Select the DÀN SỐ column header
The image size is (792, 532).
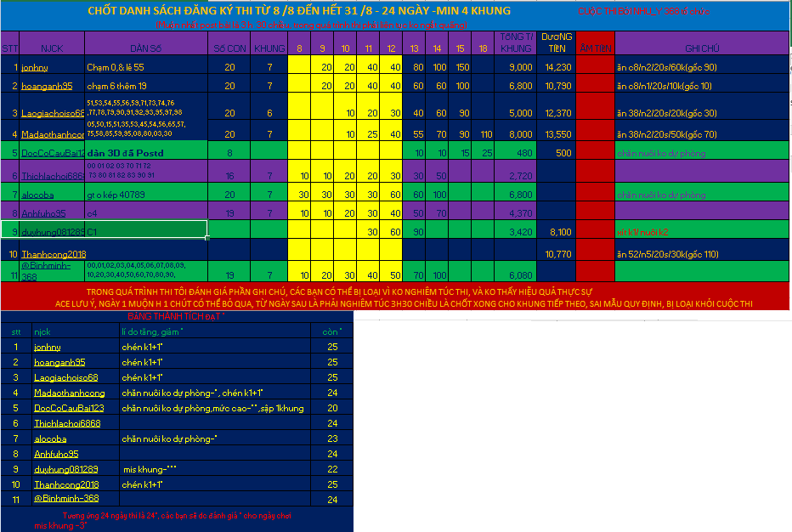coord(146,48)
